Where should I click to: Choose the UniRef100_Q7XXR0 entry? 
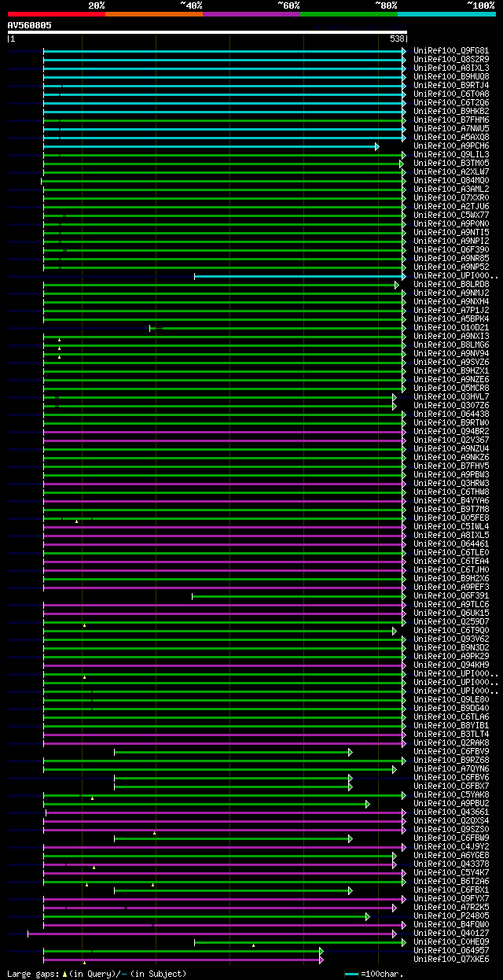coord(451,198)
